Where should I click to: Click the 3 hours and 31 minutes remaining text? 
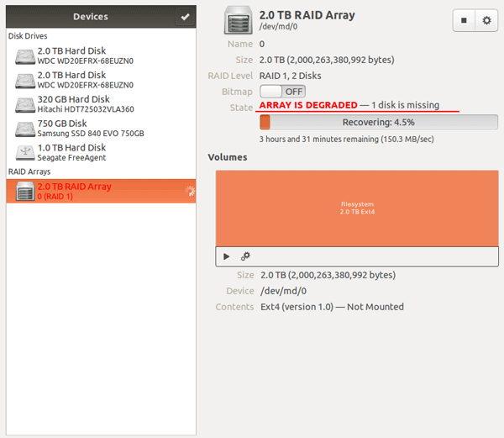[346, 140]
